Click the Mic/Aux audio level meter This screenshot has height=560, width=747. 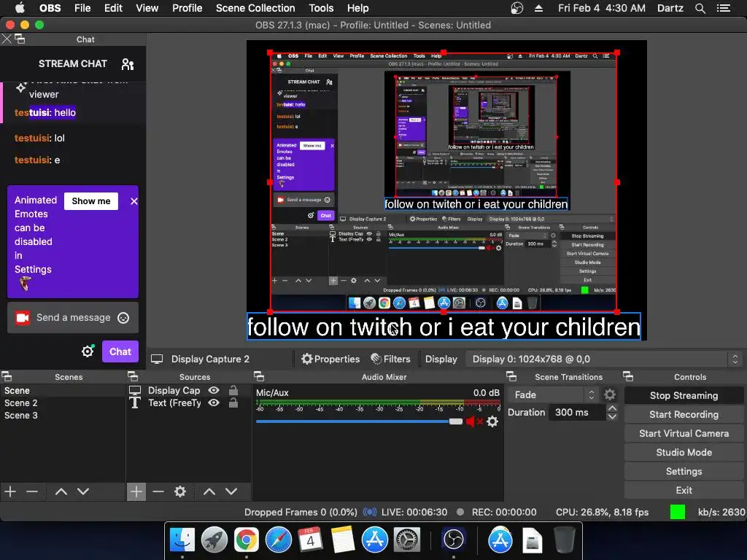click(x=379, y=403)
